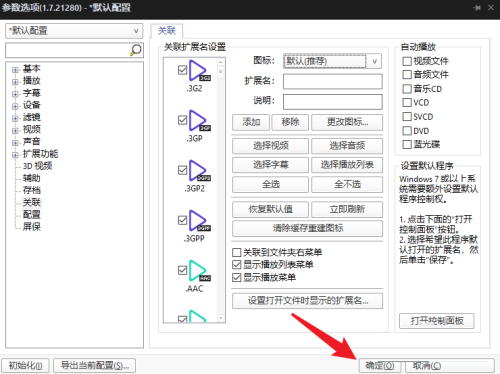
Task: Enable autoplay for 蓝光碟
Action: click(x=407, y=144)
